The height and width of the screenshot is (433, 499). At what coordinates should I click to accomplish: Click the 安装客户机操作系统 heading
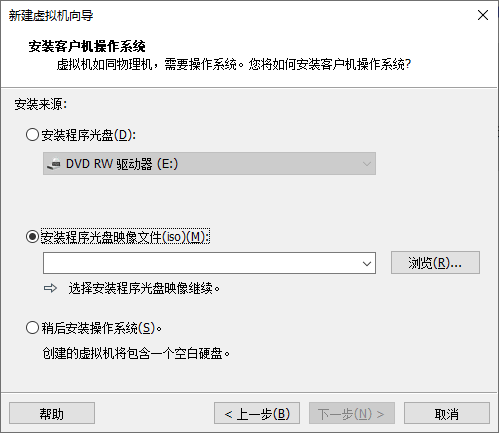[87, 46]
